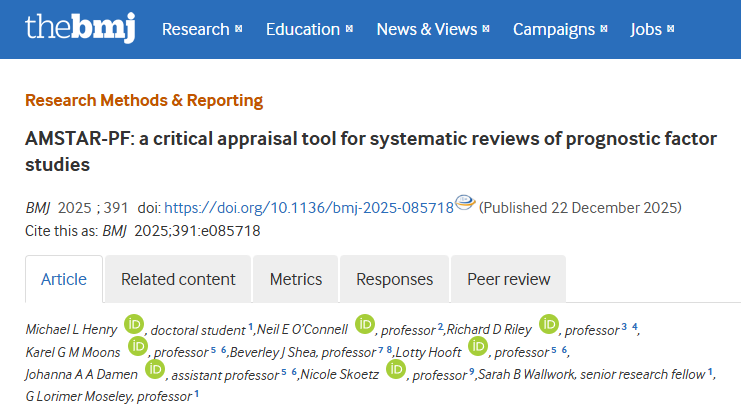Screen dimensions: 741x411
Task: Expand the News & Views menu arrow
Action: 486,29
